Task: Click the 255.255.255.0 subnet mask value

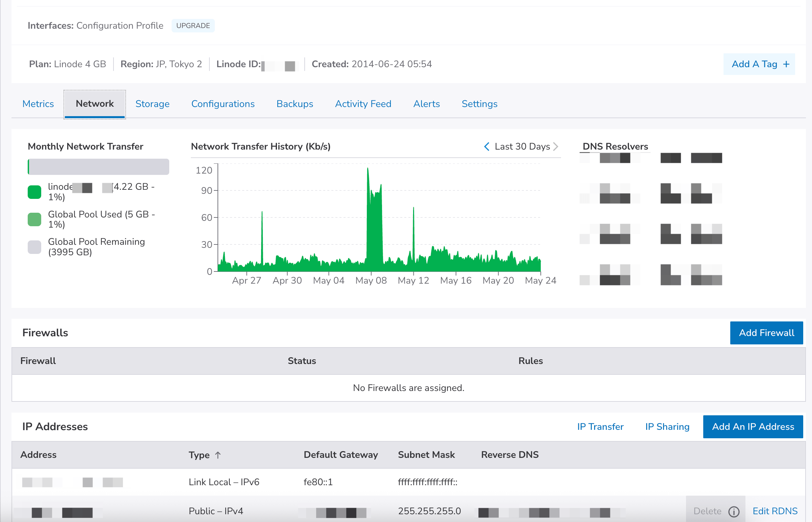Action: coord(429,511)
